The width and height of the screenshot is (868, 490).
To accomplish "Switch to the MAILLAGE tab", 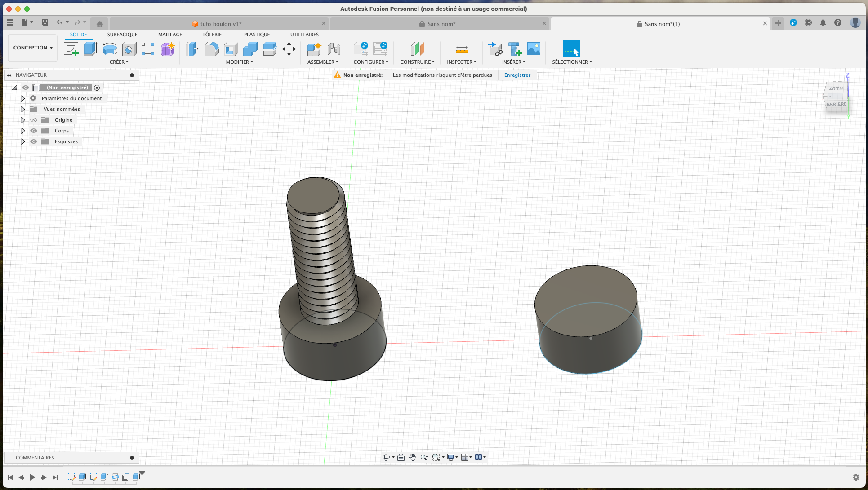I will [x=170, y=35].
